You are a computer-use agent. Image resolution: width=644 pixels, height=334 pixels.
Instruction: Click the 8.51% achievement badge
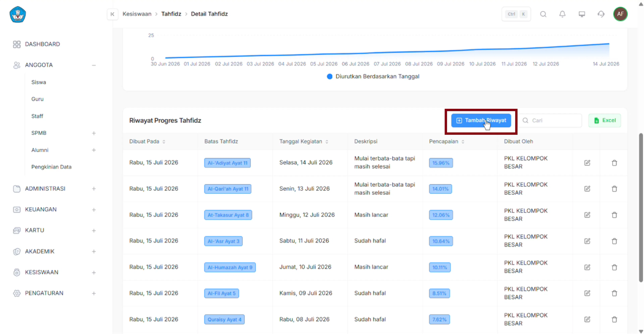(x=439, y=293)
